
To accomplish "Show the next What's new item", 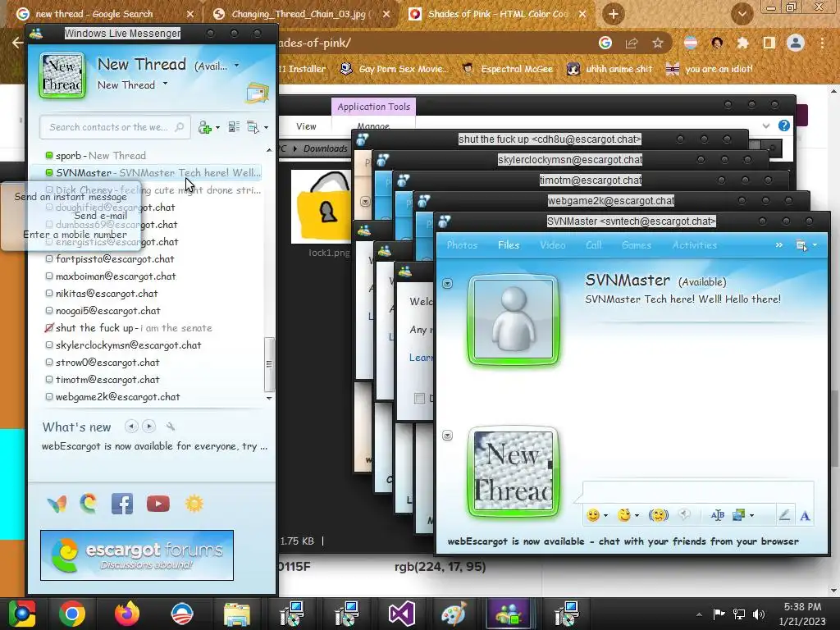I will coord(149,426).
